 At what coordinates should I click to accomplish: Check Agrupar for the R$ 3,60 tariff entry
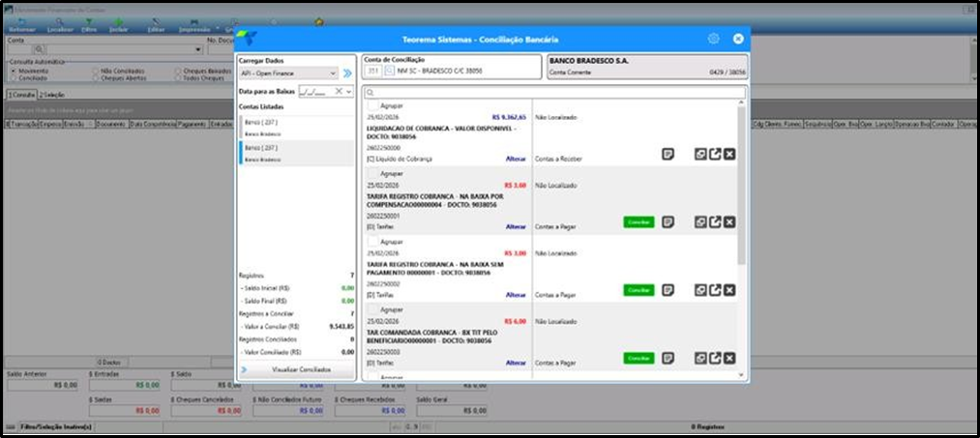tap(372, 173)
